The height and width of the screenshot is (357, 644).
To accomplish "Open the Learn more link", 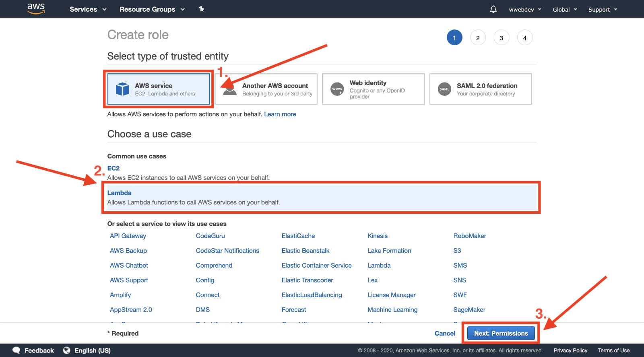I will tap(280, 114).
